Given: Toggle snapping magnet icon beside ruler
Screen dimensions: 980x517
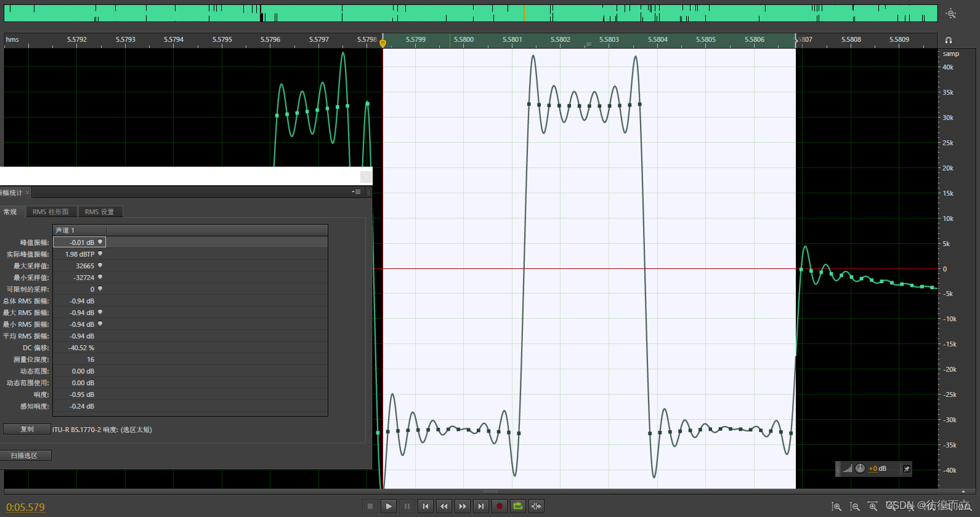Looking at the screenshot, I should pos(949,40).
